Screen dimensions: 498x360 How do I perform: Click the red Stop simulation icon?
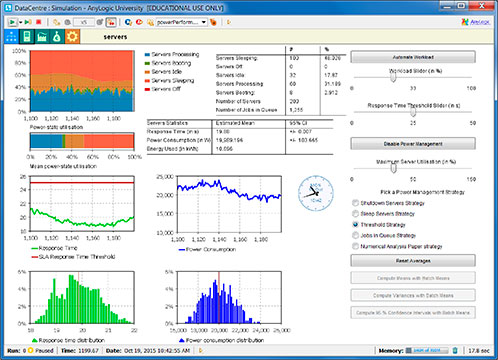39,22
